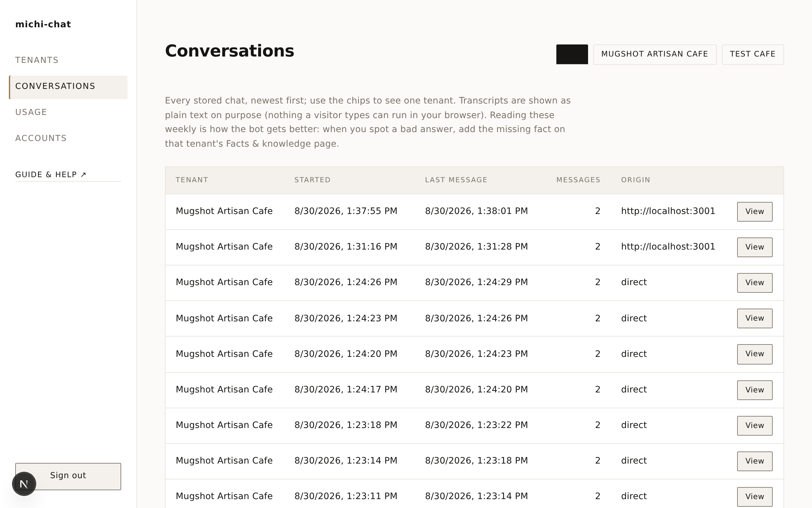Image resolution: width=812 pixels, height=508 pixels.
Task: Filter by Mugshot Artisan Cafe chip
Action: coord(655,54)
